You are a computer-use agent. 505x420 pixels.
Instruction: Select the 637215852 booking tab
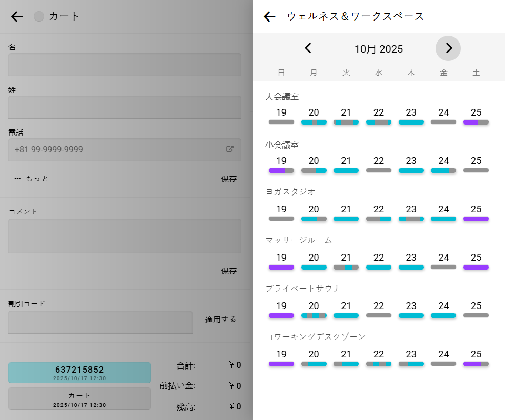coord(79,373)
